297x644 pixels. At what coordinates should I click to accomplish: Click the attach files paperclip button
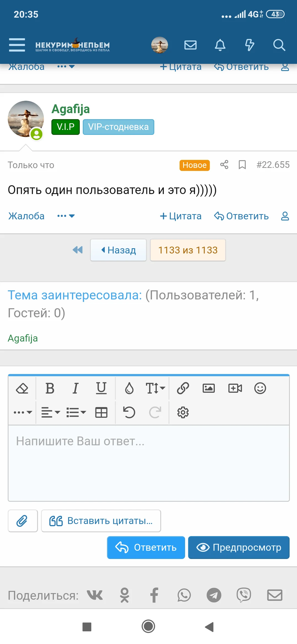[23, 521]
